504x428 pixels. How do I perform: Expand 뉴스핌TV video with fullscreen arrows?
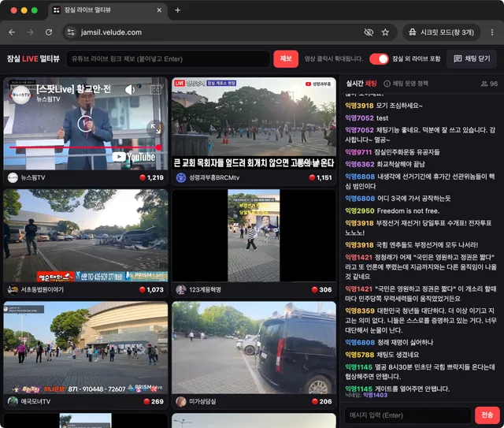tap(156, 128)
